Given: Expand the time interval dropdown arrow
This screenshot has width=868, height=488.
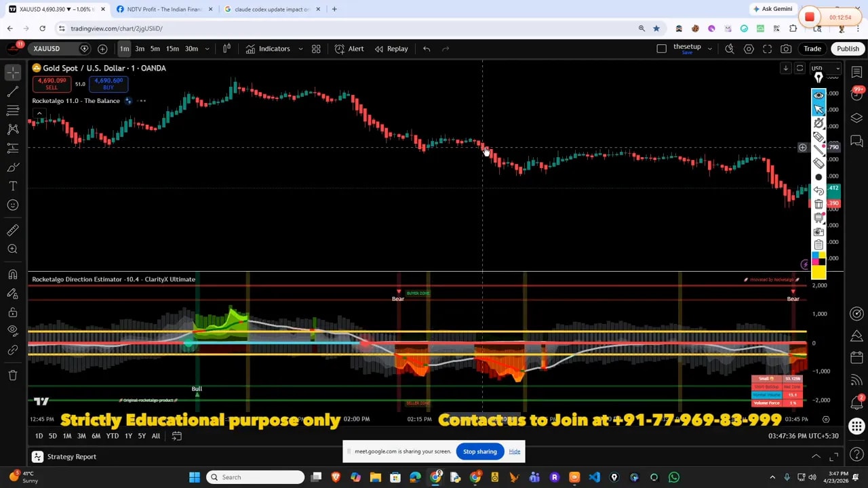Looking at the screenshot, I should click(x=207, y=49).
